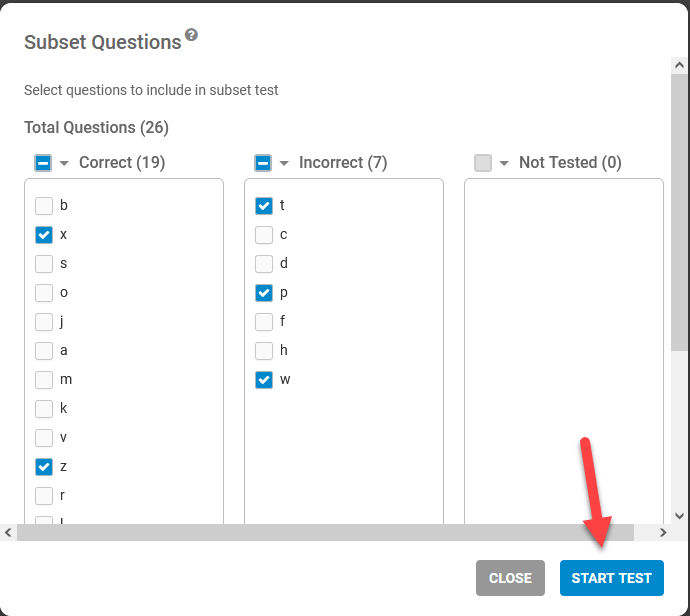Click the horizontal scrollbar thumb
This screenshot has height=616, width=690.
(x=325, y=532)
